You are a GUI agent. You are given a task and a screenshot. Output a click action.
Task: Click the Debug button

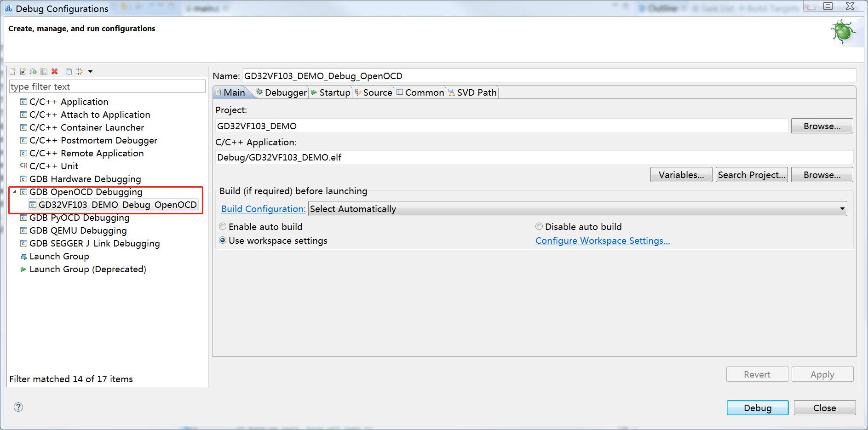pyautogui.click(x=758, y=408)
